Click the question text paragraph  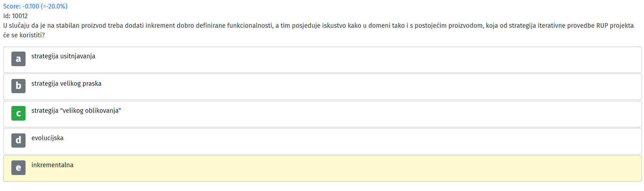318,30
